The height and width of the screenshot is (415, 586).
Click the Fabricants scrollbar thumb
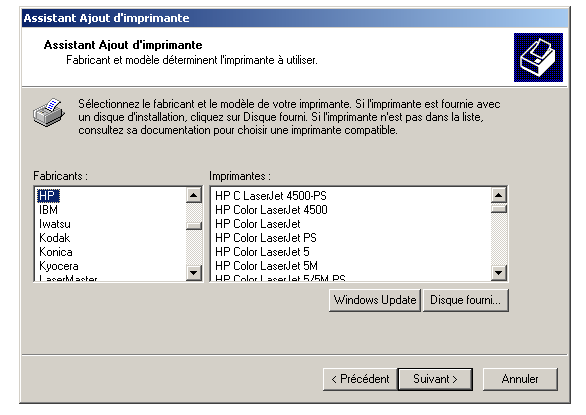coord(194,225)
